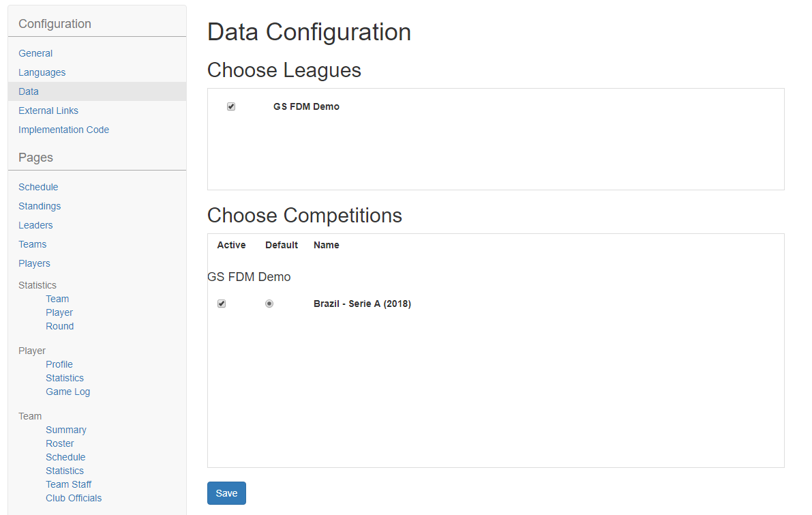Open Implementation Code page
Image resolution: width=812 pixels, height=515 pixels.
click(63, 130)
